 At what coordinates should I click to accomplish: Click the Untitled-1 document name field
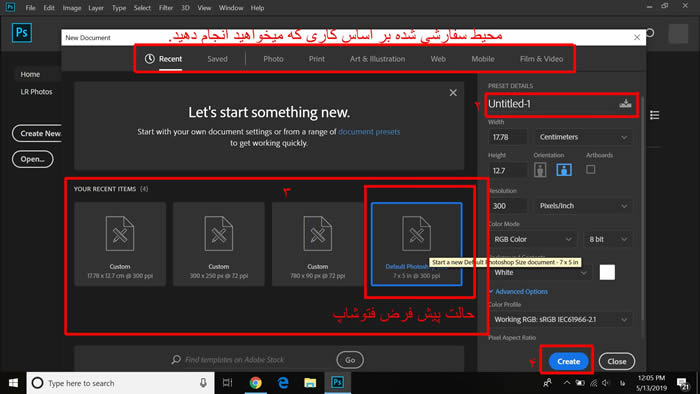552,104
